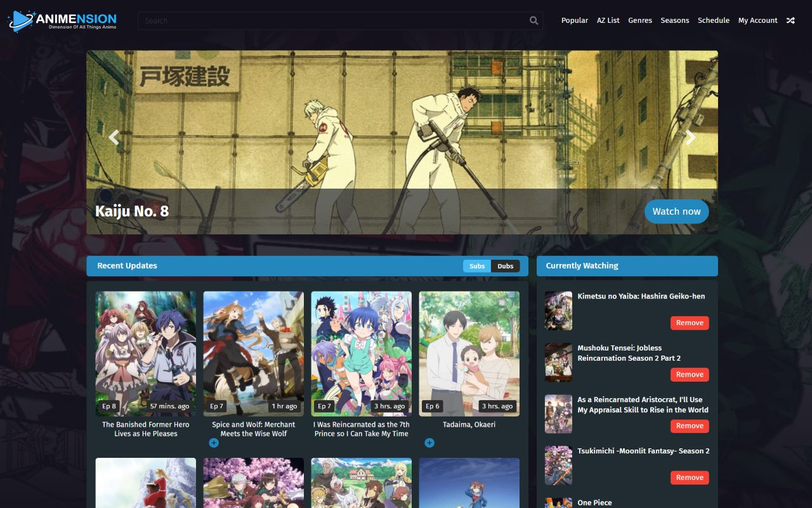
Task: Remove Mushoku Tensei from Currently Watching
Action: 690,375
